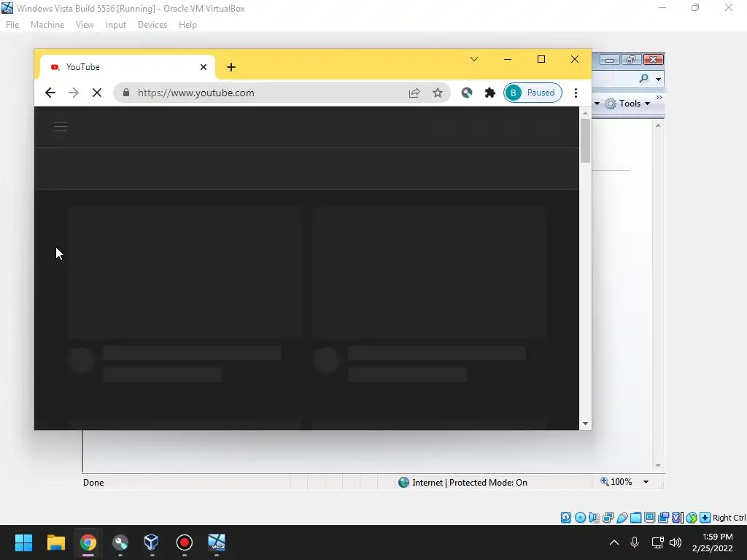Click the Internet Explorer restore window button
The height and width of the screenshot is (560, 747).
[631, 60]
